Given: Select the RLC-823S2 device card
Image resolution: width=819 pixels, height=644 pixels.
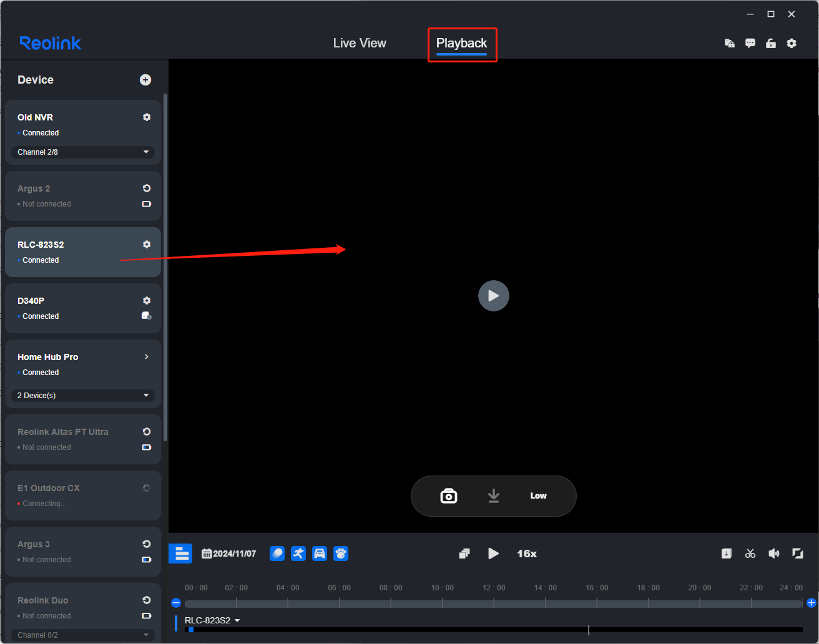Looking at the screenshot, I should [83, 252].
